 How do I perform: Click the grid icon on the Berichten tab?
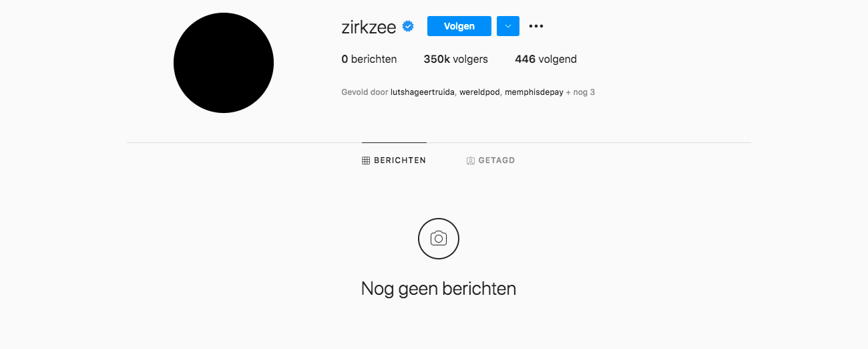point(366,160)
